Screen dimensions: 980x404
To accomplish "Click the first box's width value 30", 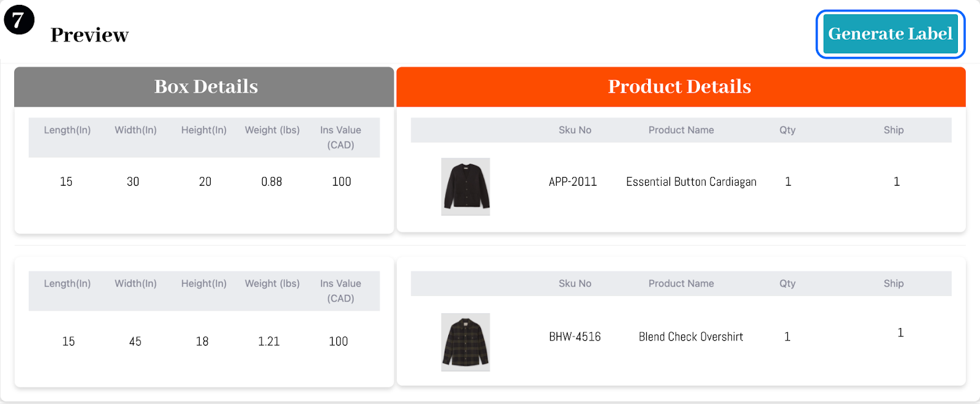I will point(133,181).
